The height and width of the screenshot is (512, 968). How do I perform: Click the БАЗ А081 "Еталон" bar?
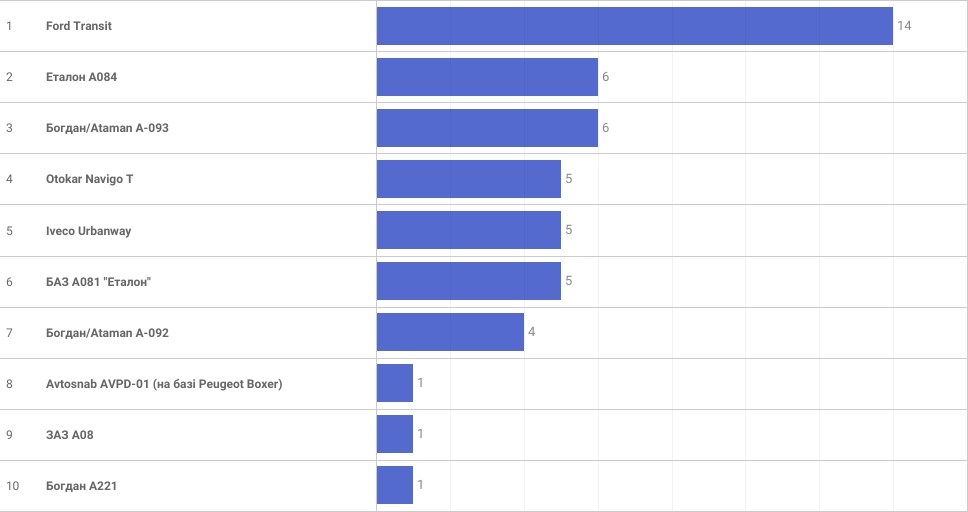click(468, 281)
